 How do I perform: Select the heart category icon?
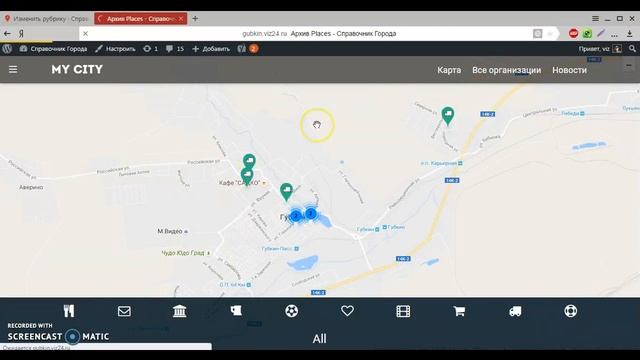pos(347,311)
